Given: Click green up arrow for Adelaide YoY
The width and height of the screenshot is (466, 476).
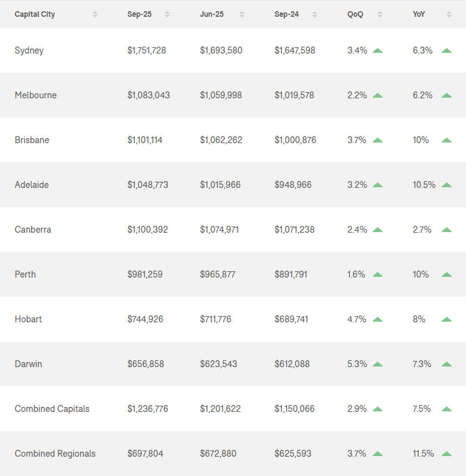Looking at the screenshot, I should (x=446, y=185).
